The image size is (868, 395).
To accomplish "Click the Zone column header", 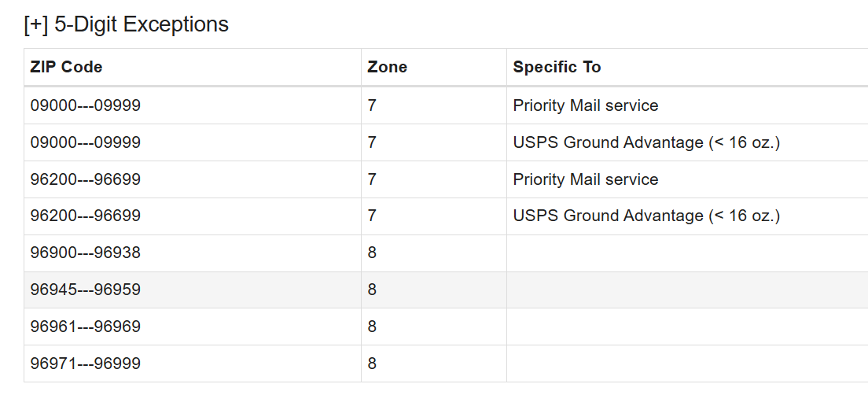I will pyautogui.click(x=388, y=67).
